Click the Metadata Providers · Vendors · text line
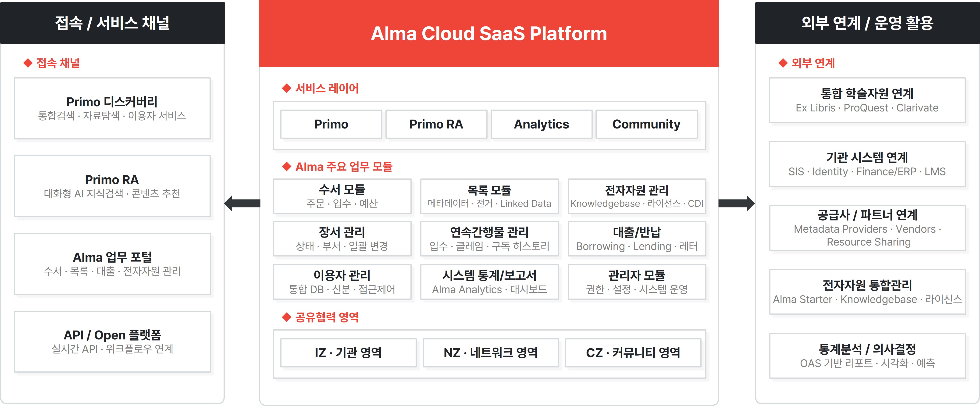Screen dimensions: 980x406 867,229
